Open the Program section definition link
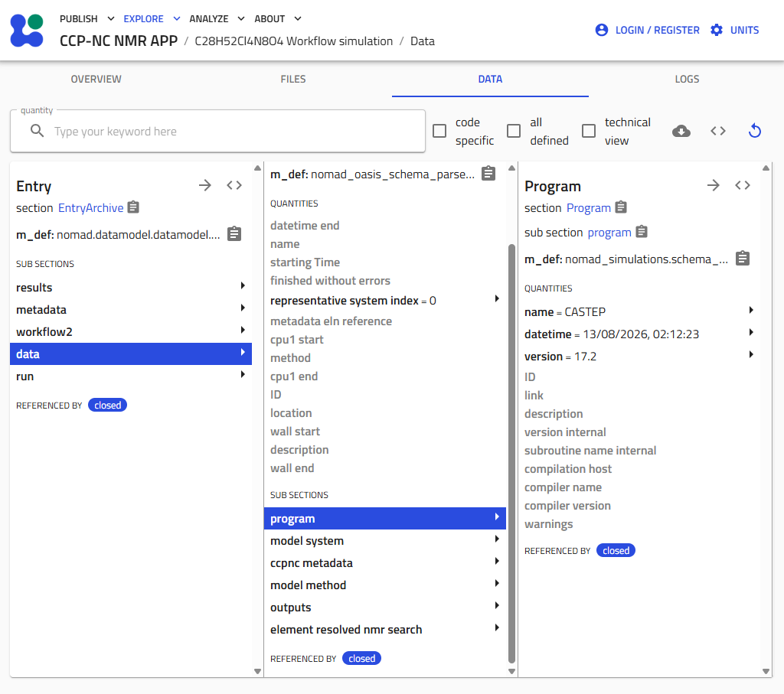This screenshot has width=784, height=694. click(589, 208)
